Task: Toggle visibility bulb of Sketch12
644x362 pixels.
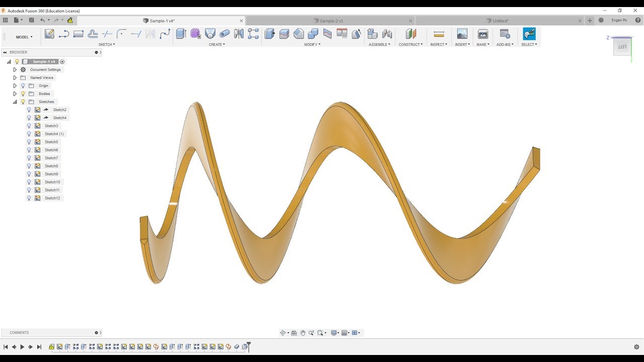Action: pos(29,198)
